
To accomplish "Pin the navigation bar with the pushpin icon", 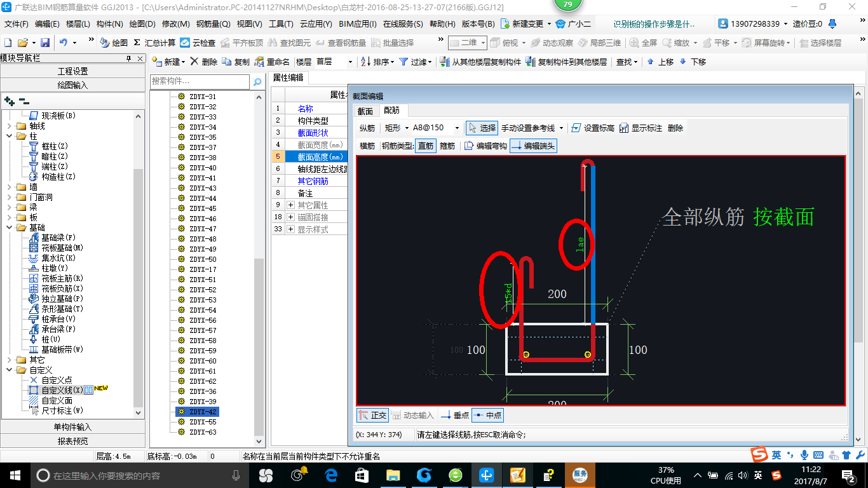I will point(129,58).
